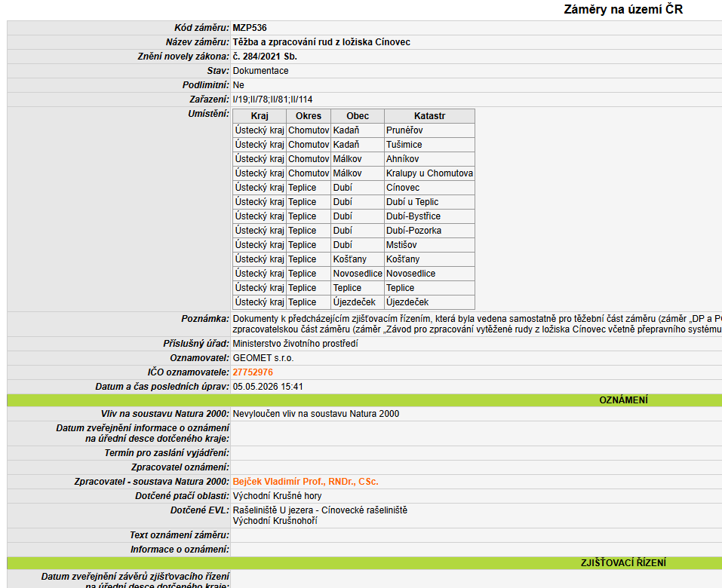Screen dimensions: 722x588
Task: Click Rašeliniště U jezera - Cínovecké rašeliniště
Action: click(x=320, y=510)
